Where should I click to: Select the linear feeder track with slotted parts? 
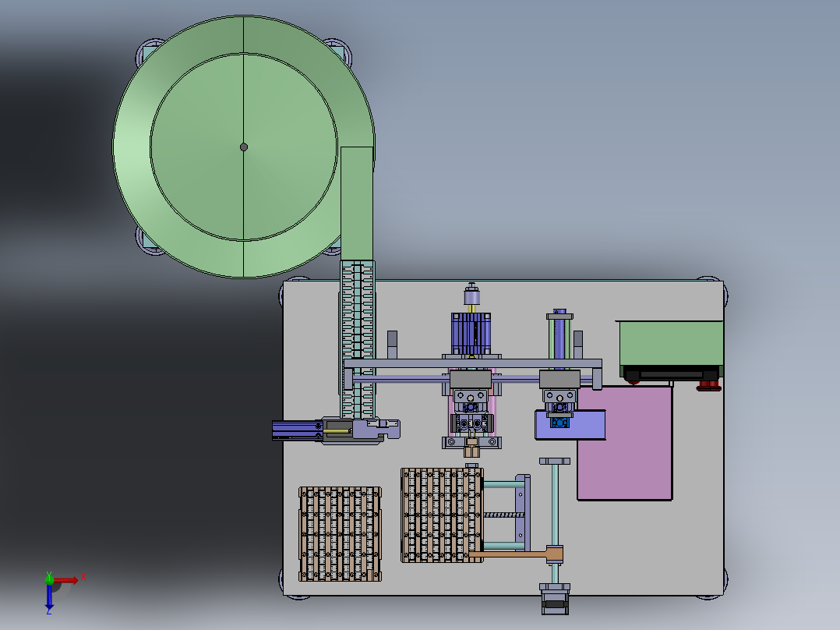tap(358, 339)
